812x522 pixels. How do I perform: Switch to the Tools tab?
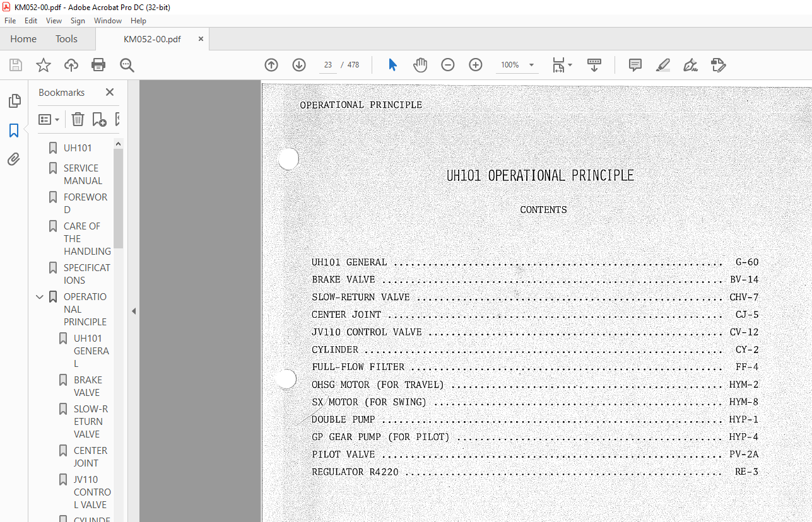click(66, 39)
